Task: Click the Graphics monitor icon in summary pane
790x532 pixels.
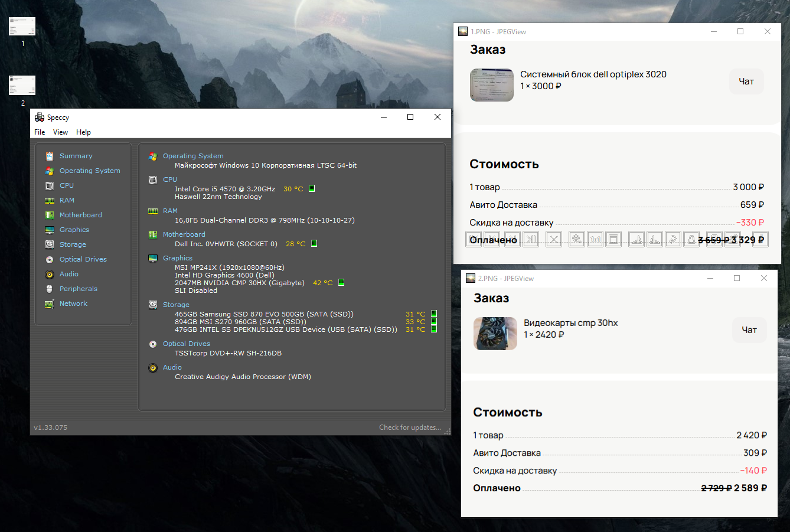Action: pyautogui.click(x=153, y=258)
